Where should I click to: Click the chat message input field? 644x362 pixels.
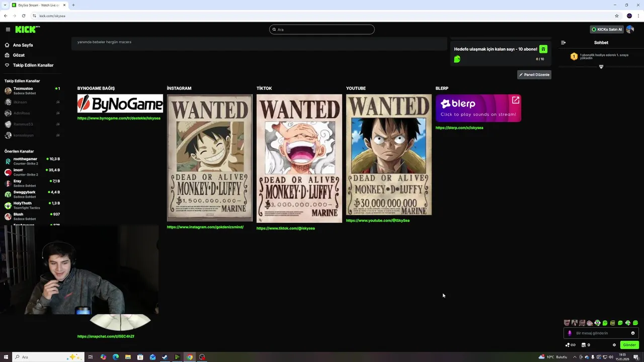point(601,333)
